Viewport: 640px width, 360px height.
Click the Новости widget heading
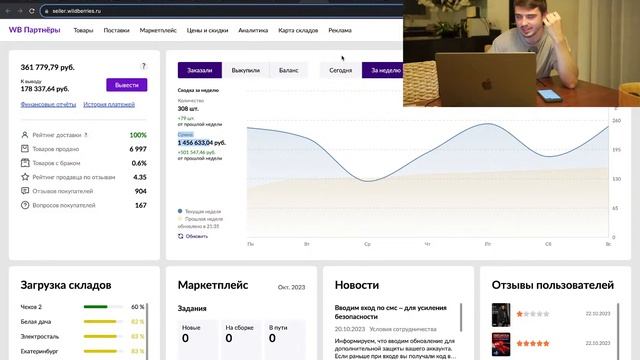click(357, 285)
